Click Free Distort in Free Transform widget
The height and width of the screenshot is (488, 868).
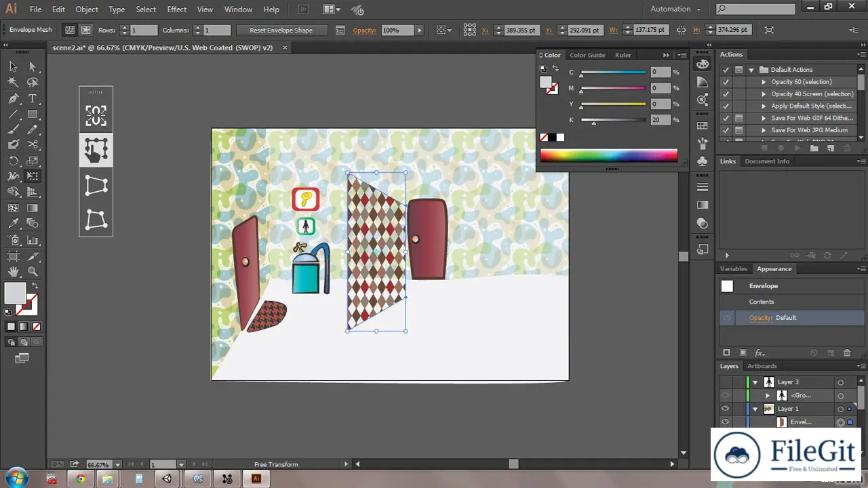pyautogui.click(x=96, y=219)
